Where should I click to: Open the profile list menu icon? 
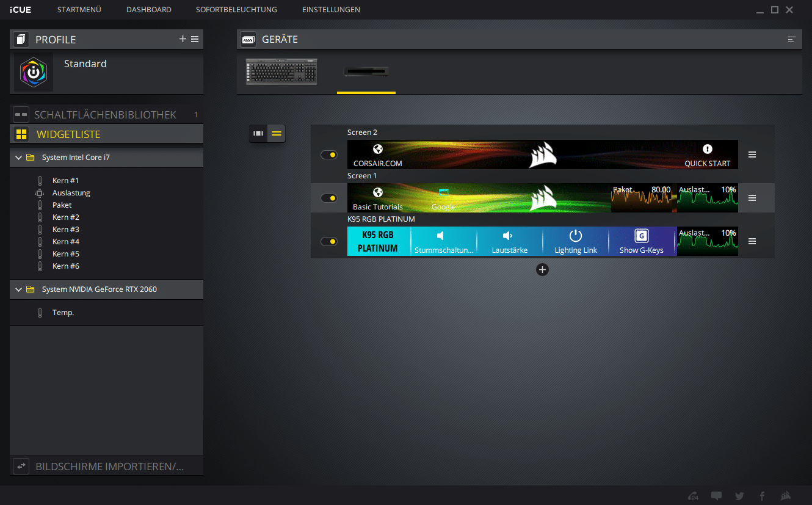(195, 39)
